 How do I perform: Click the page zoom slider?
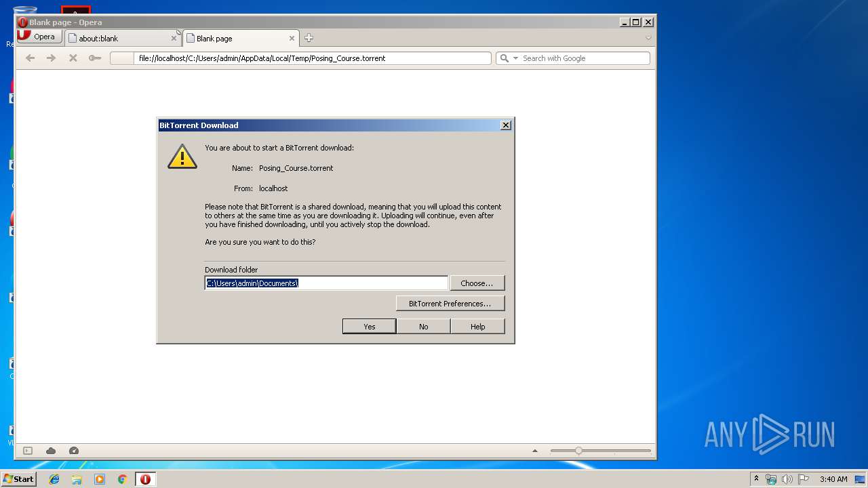(600, 451)
